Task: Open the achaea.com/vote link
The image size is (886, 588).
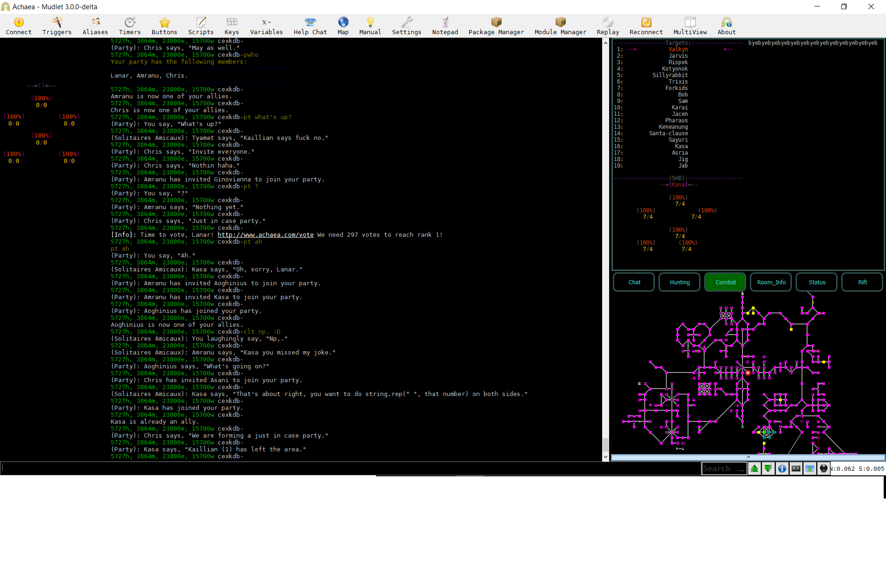Action: click(x=265, y=234)
